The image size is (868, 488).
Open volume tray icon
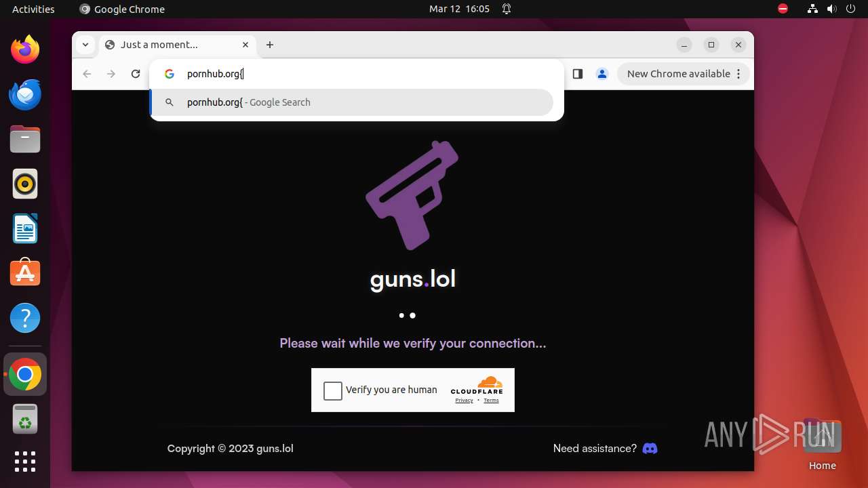[832, 9]
